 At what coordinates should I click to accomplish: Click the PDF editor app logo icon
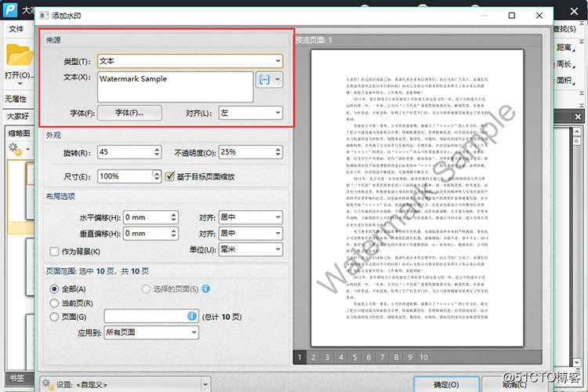coord(10,9)
